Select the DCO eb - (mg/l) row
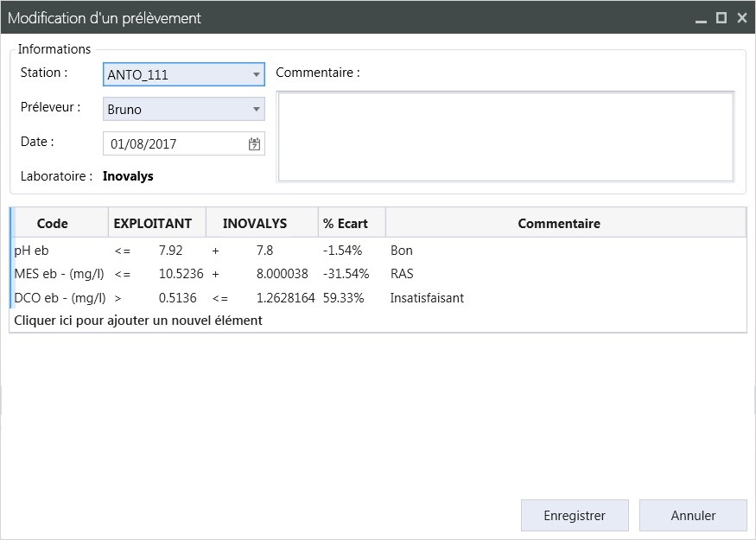This screenshot has height=540, width=756. 59,298
